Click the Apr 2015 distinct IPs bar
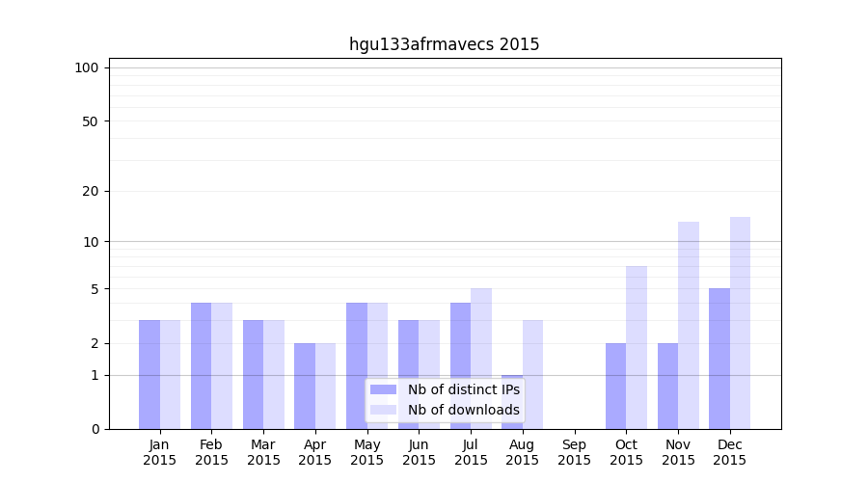Image resolution: width=868 pixels, height=482 pixels. point(305,386)
